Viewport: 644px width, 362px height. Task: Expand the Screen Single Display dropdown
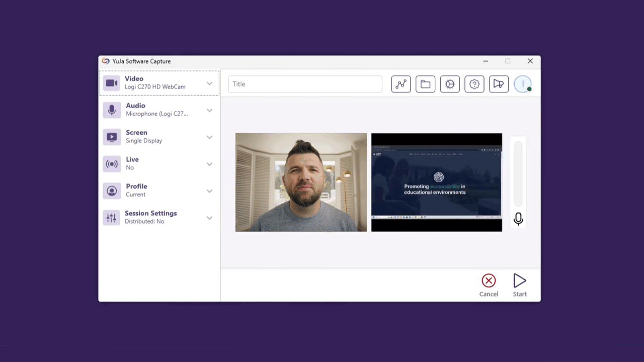209,137
